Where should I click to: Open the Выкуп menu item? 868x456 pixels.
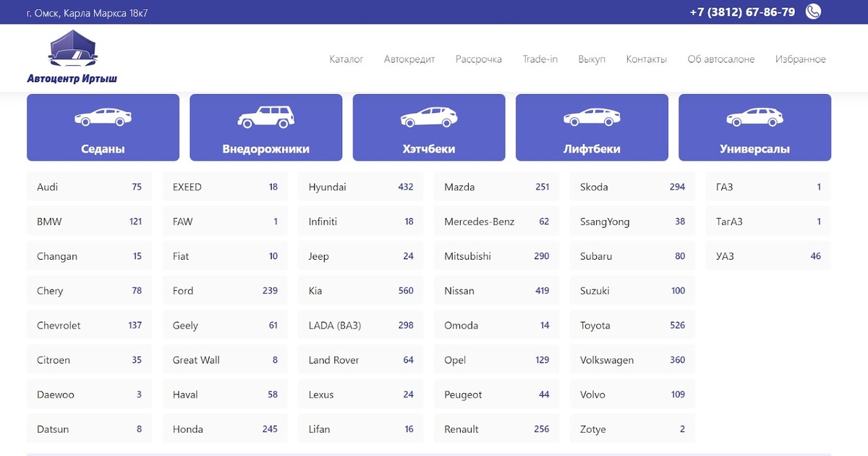point(592,59)
